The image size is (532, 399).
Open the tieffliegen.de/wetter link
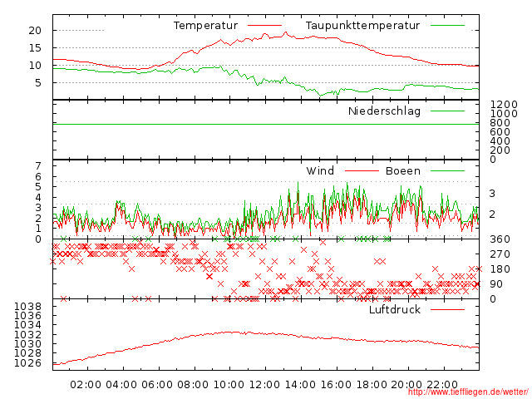pos(468,392)
